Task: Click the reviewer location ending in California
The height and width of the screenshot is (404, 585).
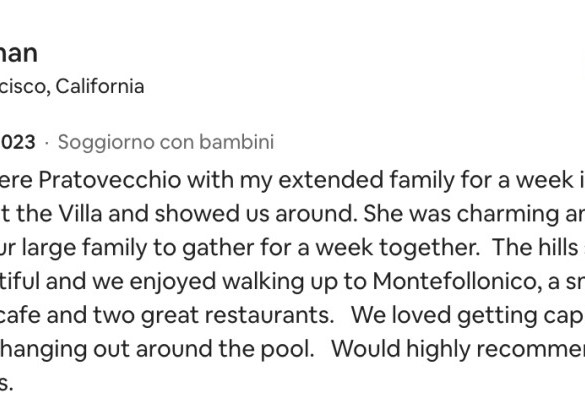Action: (x=72, y=87)
